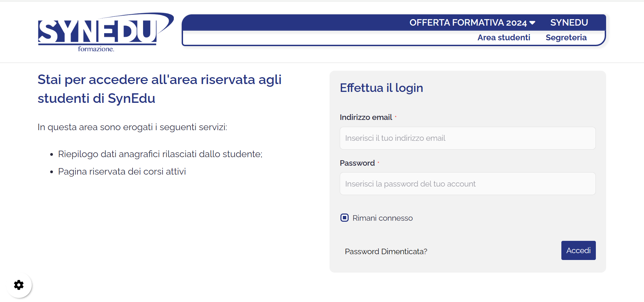Click the Rimani connesso label text
The height and width of the screenshot is (302, 644).
pyautogui.click(x=382, y=218)
